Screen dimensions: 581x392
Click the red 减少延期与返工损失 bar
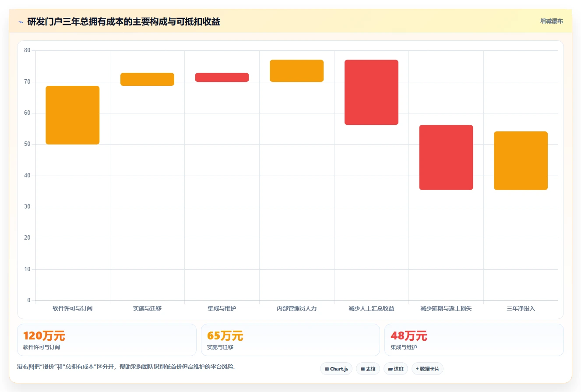tap(446, 158)
